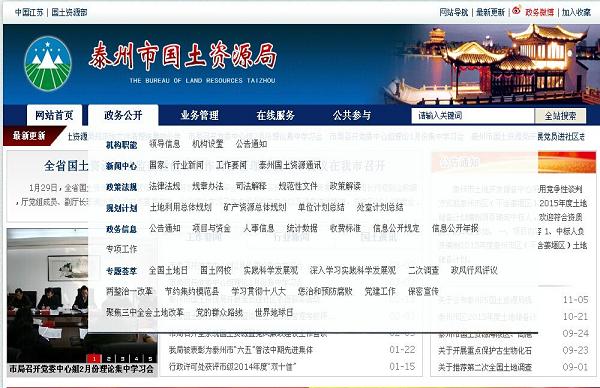Click 网站导航 in top bar
Viewport: 600px width, 388px height.
tap(453, 12)
